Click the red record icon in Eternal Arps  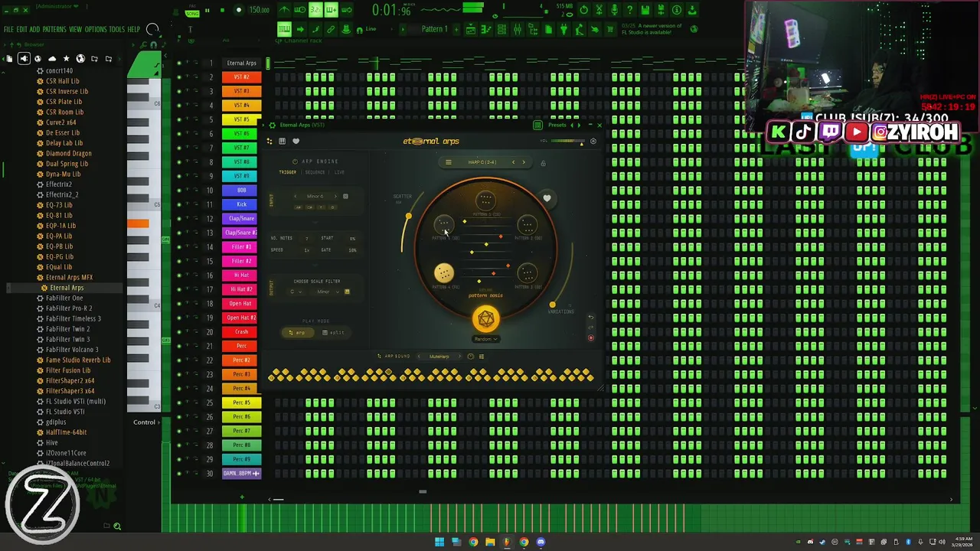point(590,337)
